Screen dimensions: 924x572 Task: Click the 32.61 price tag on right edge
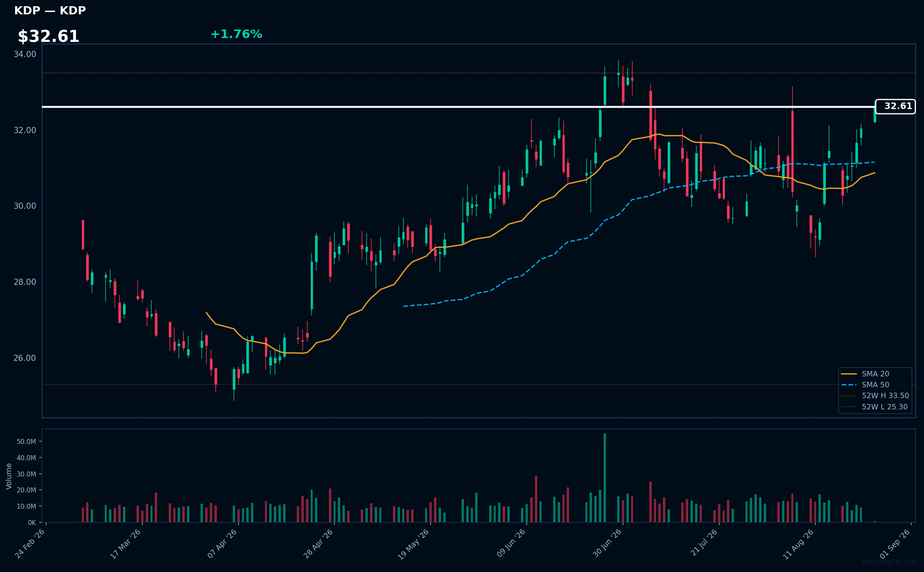pos(895,106)
